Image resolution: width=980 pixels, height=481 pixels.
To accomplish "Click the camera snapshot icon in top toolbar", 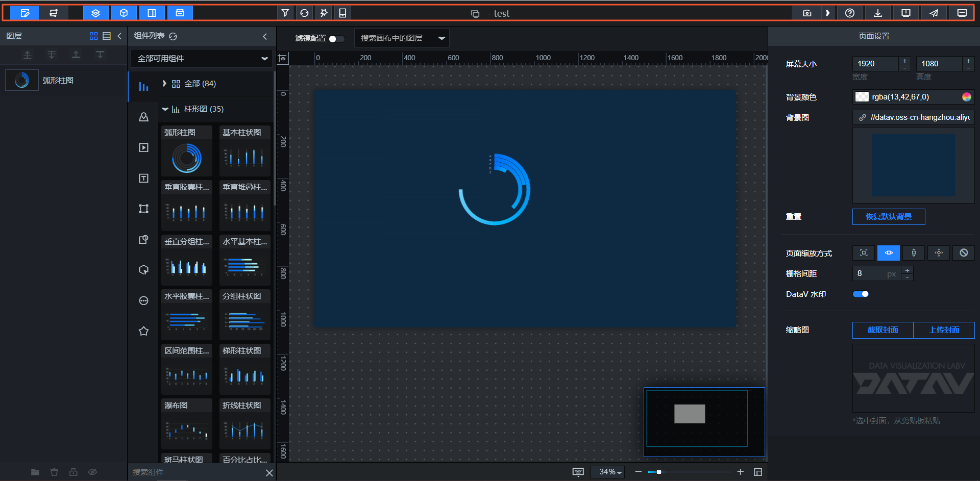I will pos(807,13).
